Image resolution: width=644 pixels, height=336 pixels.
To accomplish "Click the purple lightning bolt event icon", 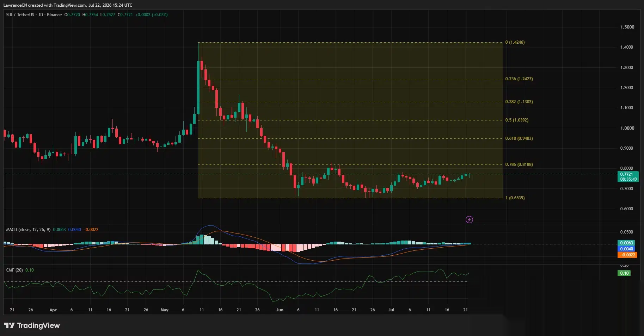I will [x=469, y=220].
